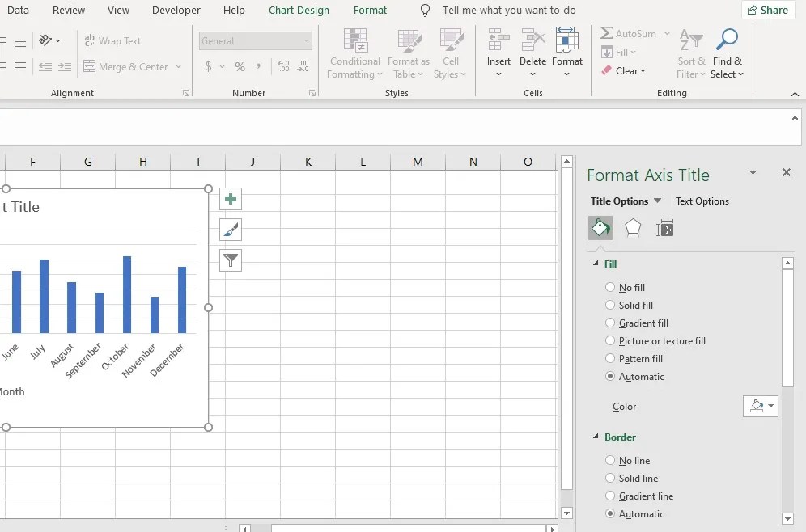The height and width of the screenshot is (532, 806).
Task: Open the Text Options tab in pane
Action: pyautogui.click(x=701, y=201)
